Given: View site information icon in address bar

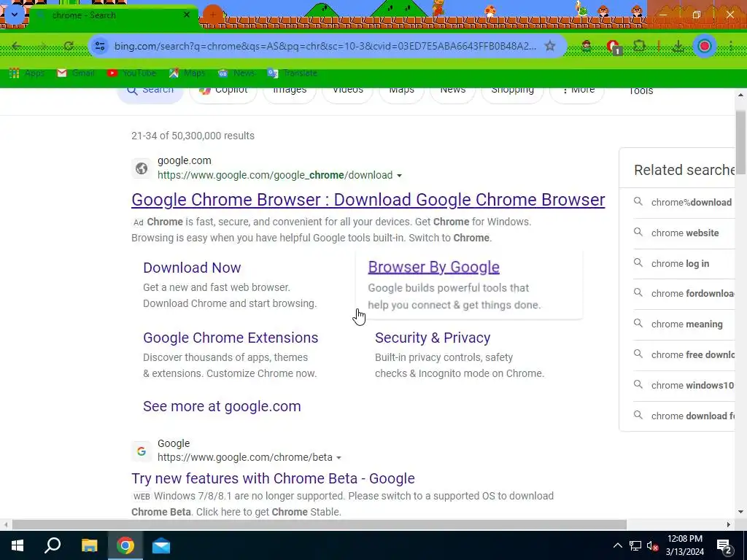Looking at the screenshot, I should pyautogui.click(x=100, y=46).
